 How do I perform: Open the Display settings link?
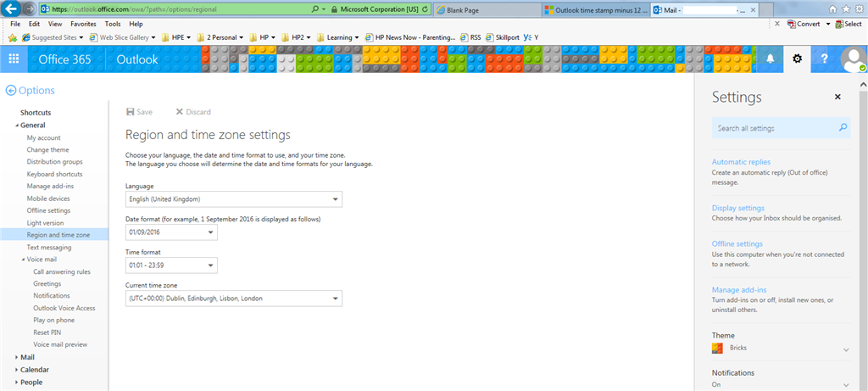coord(738,208)
